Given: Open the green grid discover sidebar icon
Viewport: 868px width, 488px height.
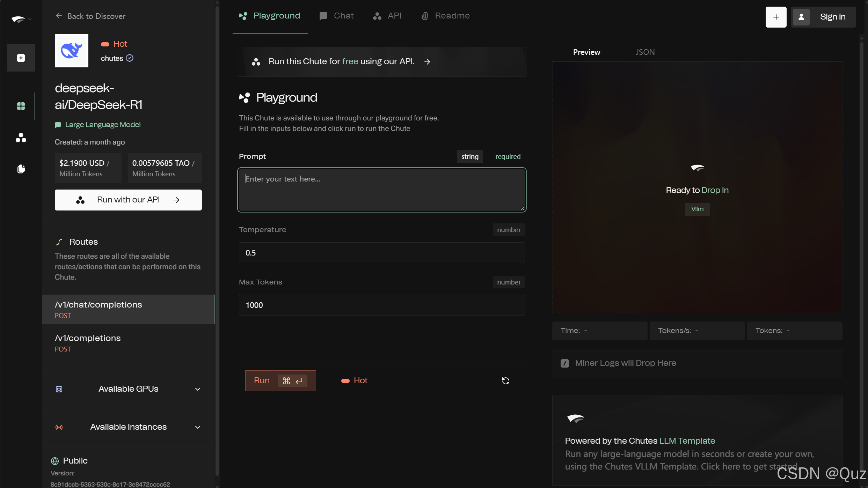Looking at the screenshot, I should tap(21, 106).
